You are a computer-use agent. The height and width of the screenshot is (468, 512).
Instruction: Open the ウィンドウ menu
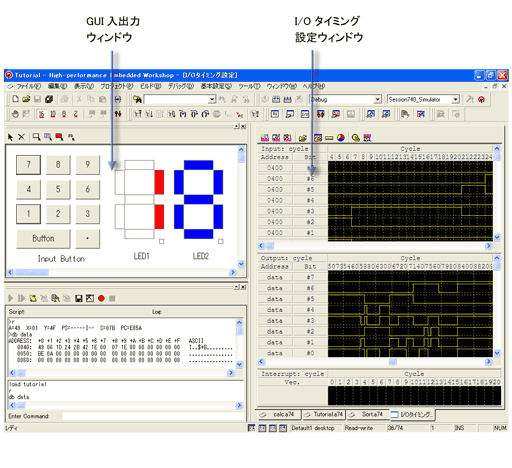(281, 86)
